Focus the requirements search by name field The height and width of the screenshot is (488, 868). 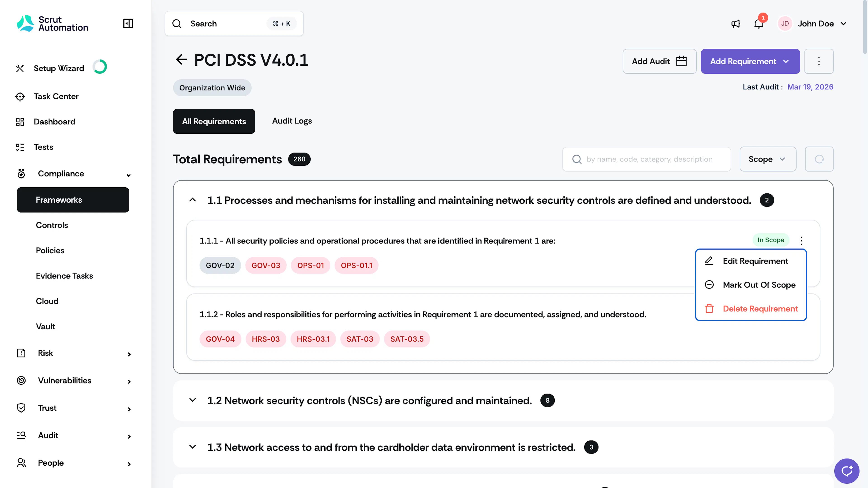[646, 159]
